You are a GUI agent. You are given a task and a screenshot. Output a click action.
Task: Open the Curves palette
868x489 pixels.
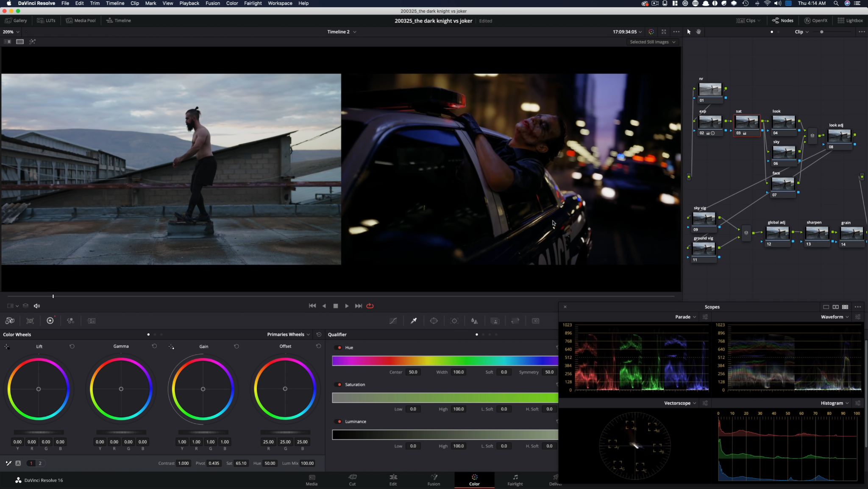click(x=393, y=321)
